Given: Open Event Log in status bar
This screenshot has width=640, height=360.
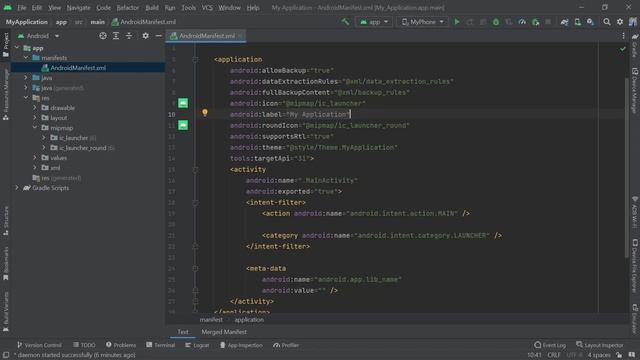Looking at the screenshot, I should (550, 345).
